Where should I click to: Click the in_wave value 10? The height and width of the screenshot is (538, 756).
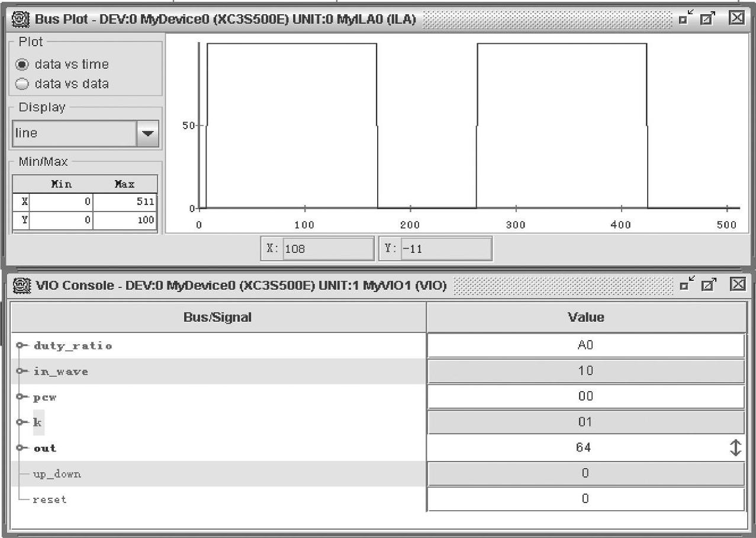pos(586,371)
